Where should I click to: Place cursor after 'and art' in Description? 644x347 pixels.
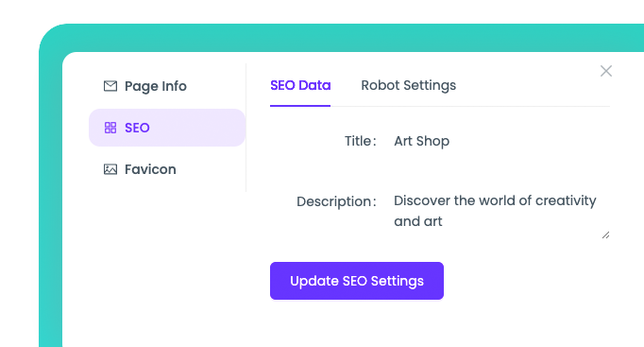click(x=444, y=221)
